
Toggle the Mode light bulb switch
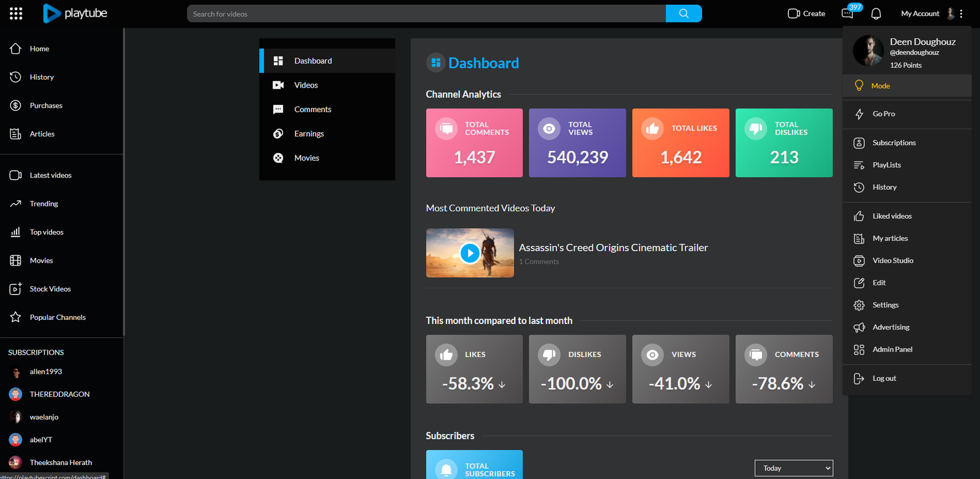pos(859,86)
